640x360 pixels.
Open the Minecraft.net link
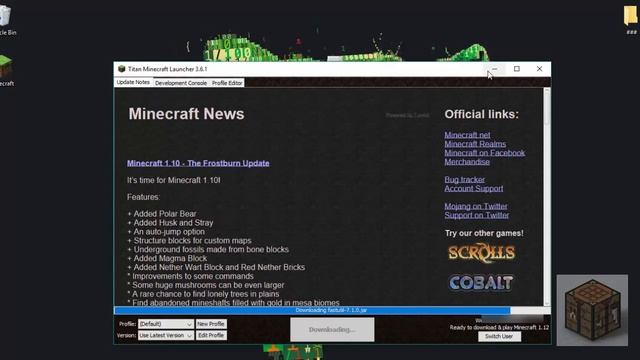467,135
